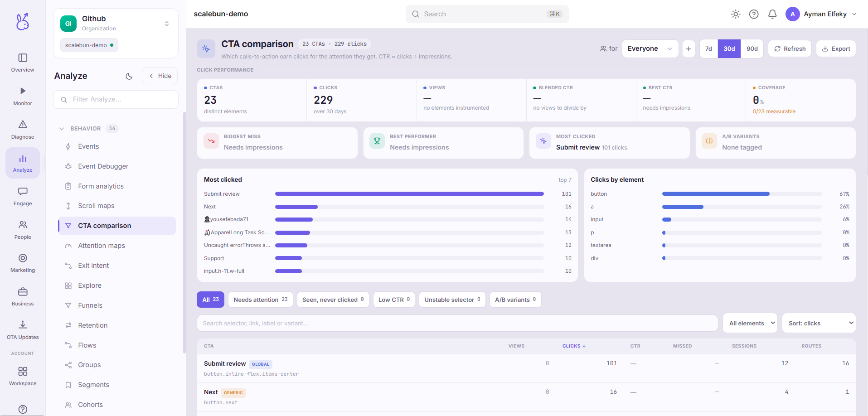Open Event Debugger in sidebar
868x416 pixels.
117,166
